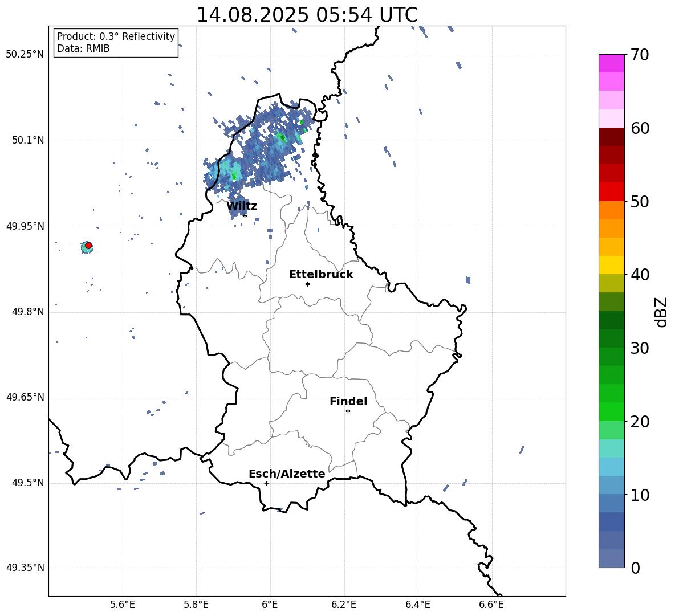Click the 0 tick on the colorbar

coord(636,568)
